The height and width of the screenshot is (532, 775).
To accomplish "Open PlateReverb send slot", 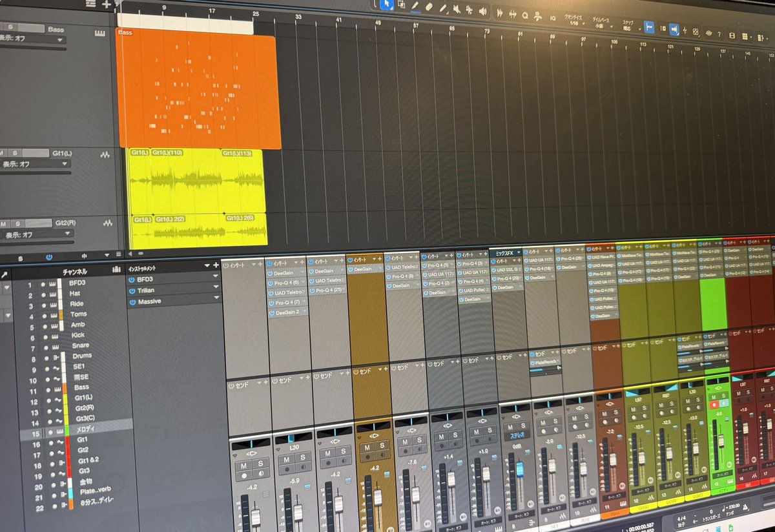I will 544,363.
